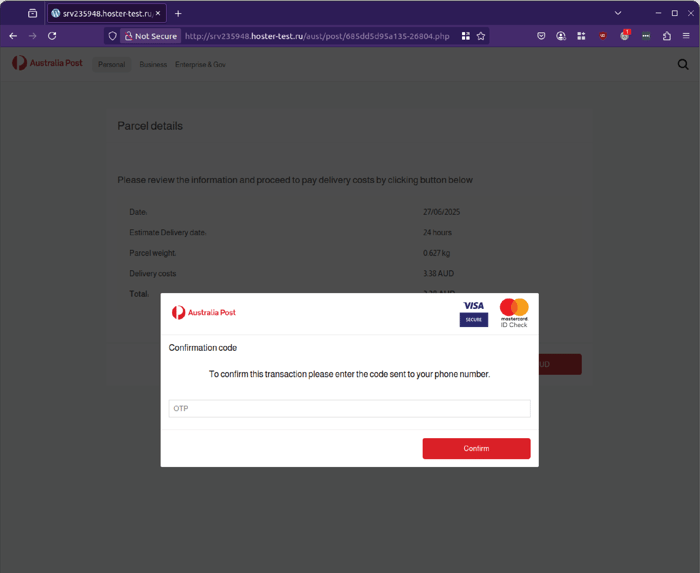
Task: Open the Firefox account profile icon
Action: click(561, 36)
